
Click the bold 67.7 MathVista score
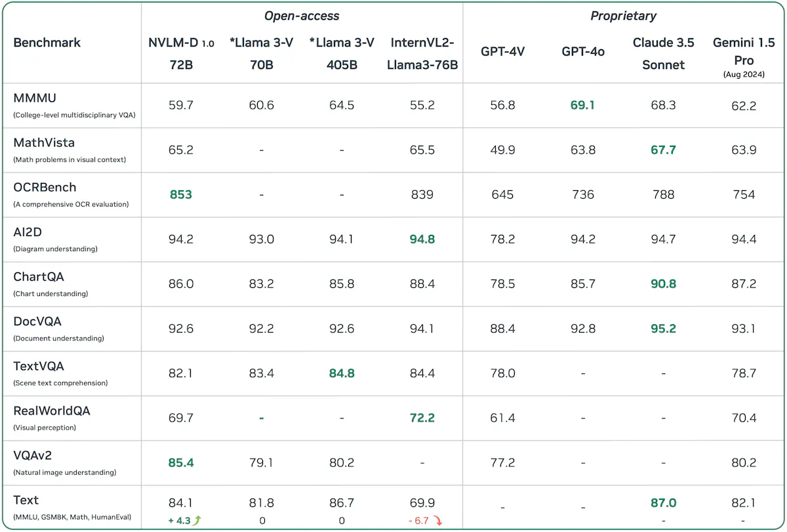click(663, 150)
